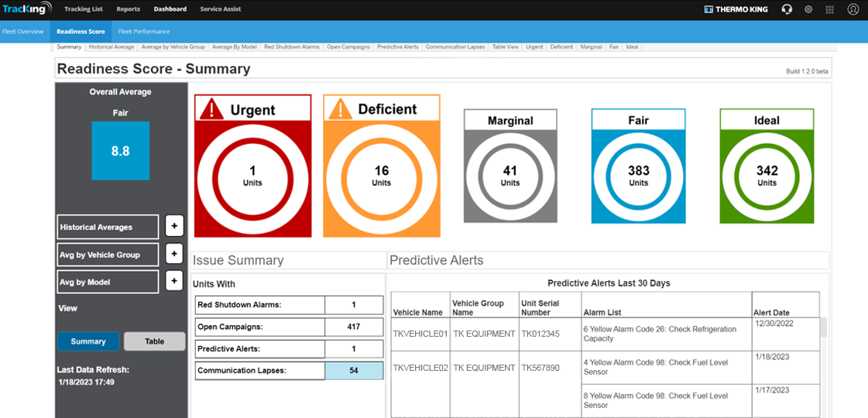This screenshot has height=418, width=868.
Task: Click the Deficient warning triangle icon
Action: pos(340,109)
